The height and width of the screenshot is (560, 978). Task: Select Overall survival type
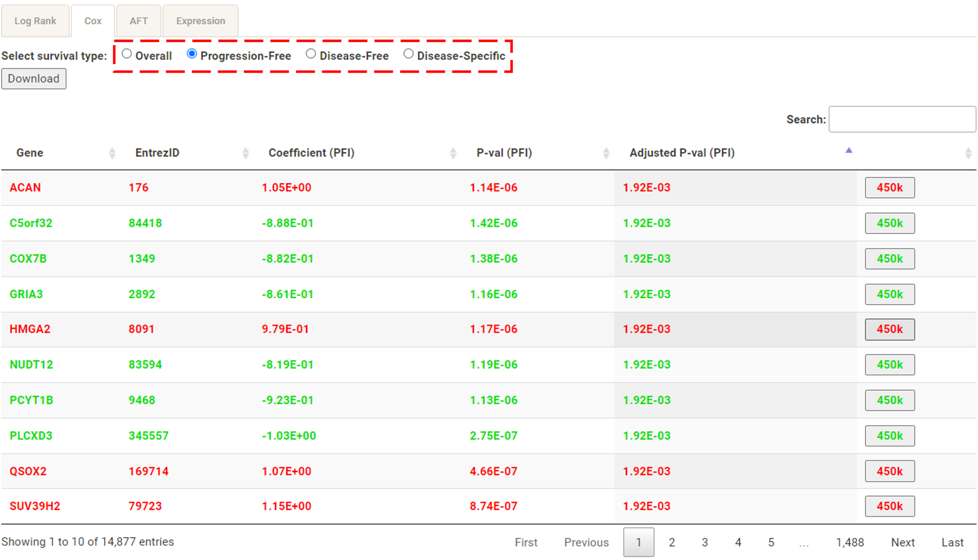pos(127,54)
